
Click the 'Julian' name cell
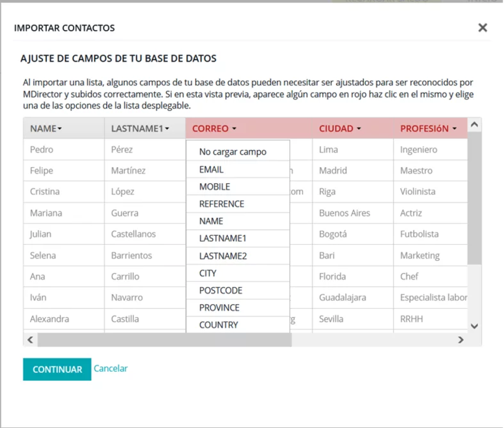tap(64, 234)
